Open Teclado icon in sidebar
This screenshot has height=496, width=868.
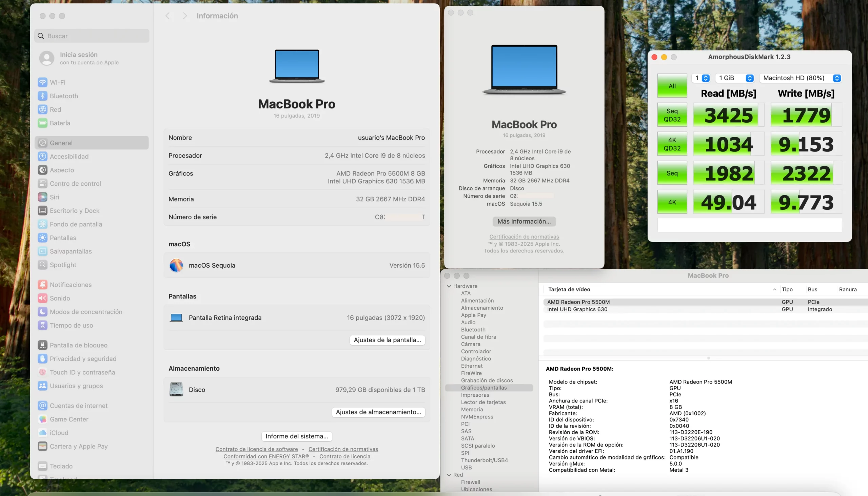pyautogui.click(x=42, y=467)
